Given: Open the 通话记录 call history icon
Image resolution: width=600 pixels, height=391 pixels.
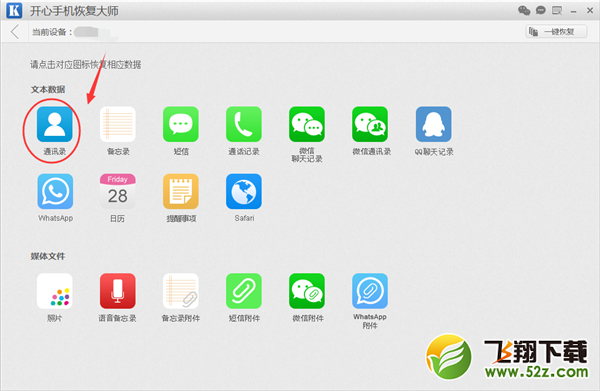Looking at the screenshot, I should [244, 124].
